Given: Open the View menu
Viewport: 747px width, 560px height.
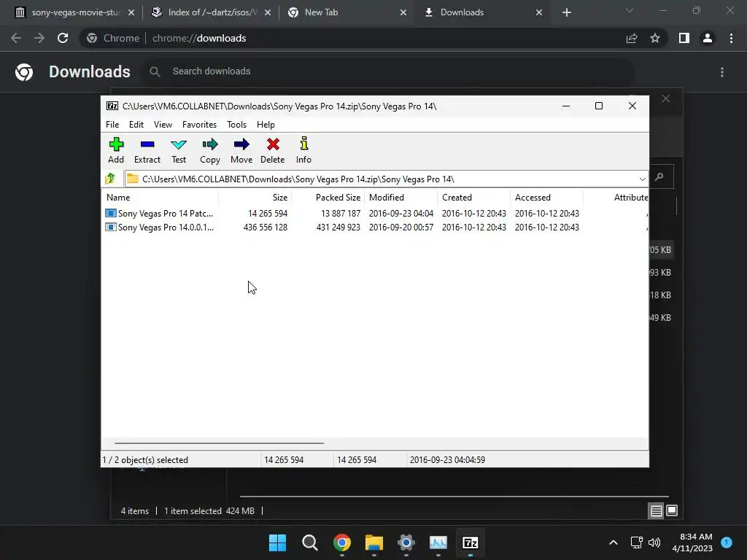Looking at the screenshot, I should point(163,124).
